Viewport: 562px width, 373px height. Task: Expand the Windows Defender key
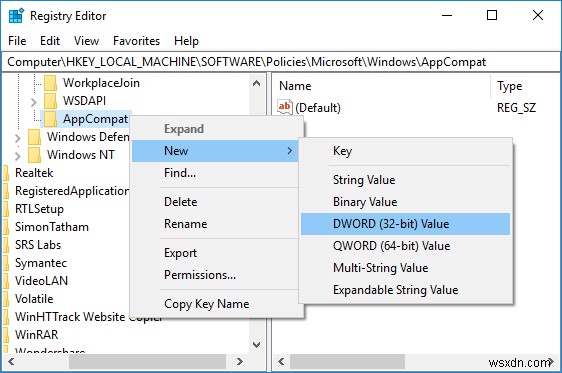coord(18,138)
